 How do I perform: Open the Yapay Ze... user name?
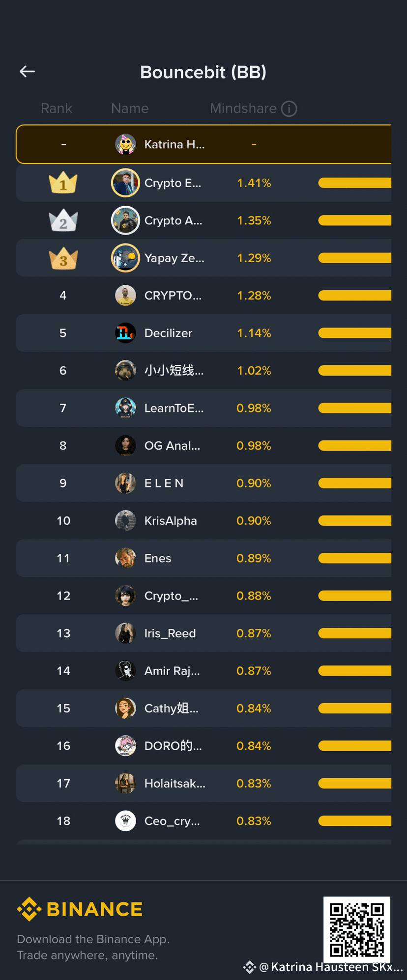pos(174,258)
